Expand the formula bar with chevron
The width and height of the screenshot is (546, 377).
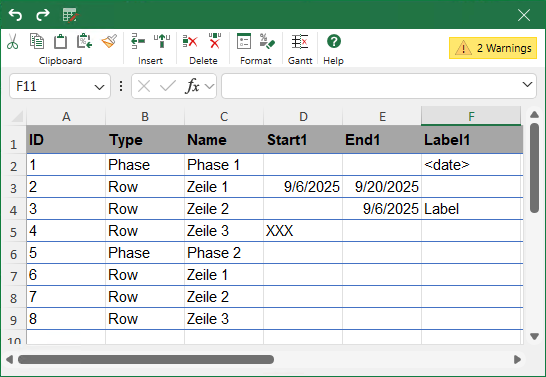(527, 85)
